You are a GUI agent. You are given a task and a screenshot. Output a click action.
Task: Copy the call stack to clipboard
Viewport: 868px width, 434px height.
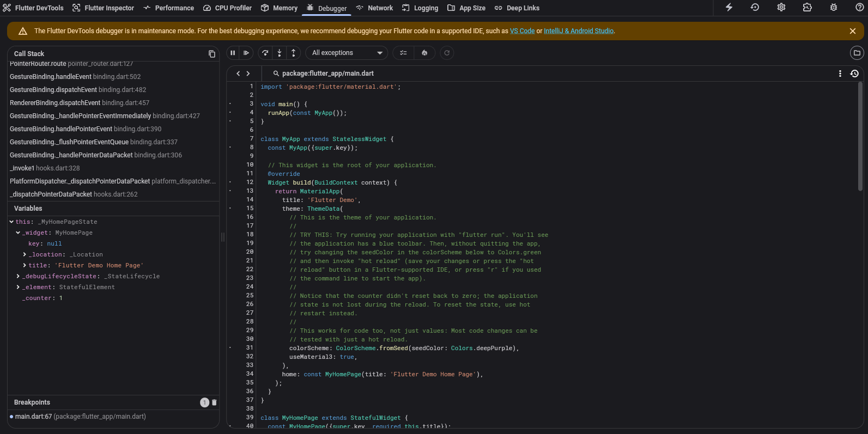click(212, 54)
